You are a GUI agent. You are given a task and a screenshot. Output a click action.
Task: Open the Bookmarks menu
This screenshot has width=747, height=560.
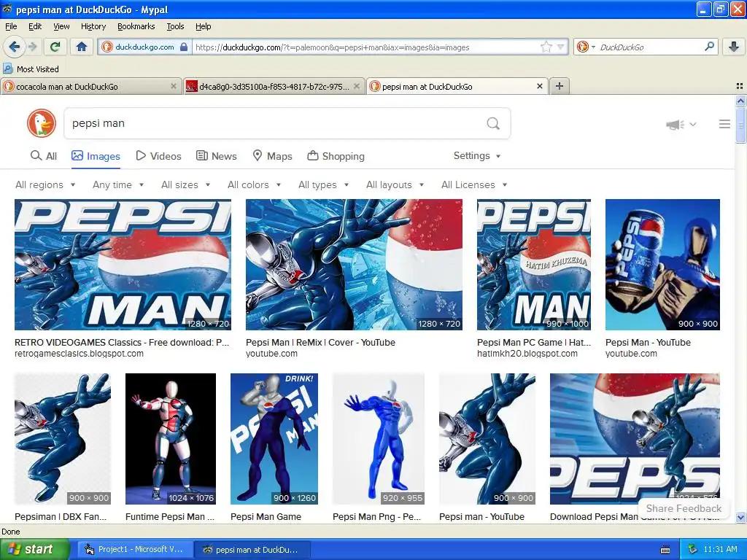tap(136, 26)
